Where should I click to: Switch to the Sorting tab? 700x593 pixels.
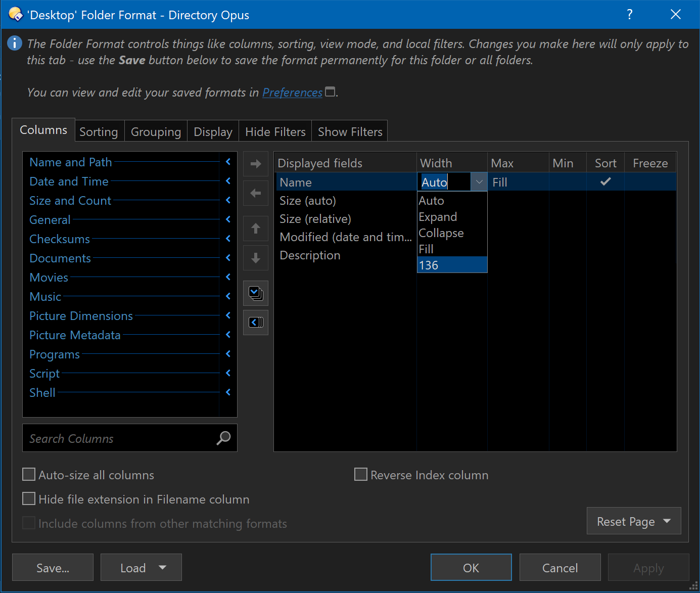pyautogui.click(x=99, y=132)
